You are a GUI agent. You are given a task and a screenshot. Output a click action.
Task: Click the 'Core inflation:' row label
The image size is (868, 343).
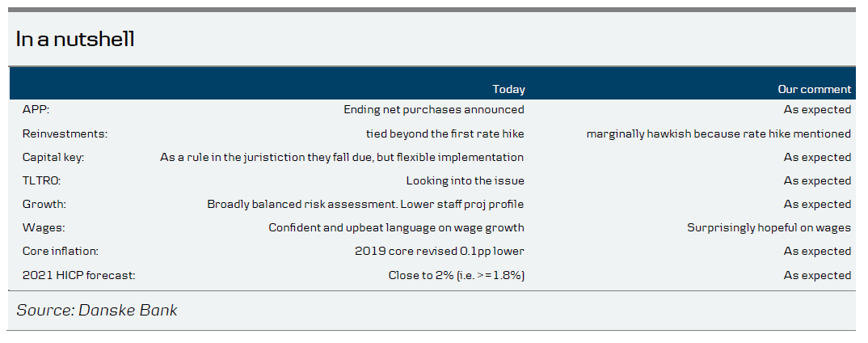point(61,251)
